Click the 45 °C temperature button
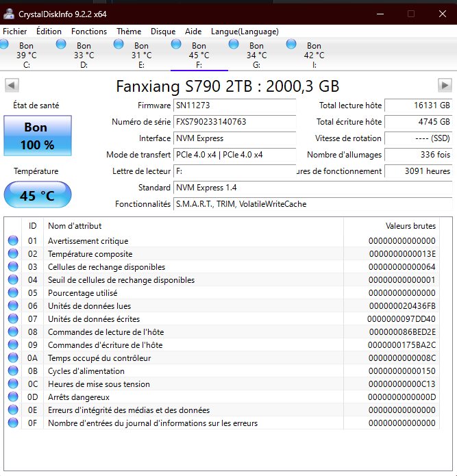 (38, 195)
